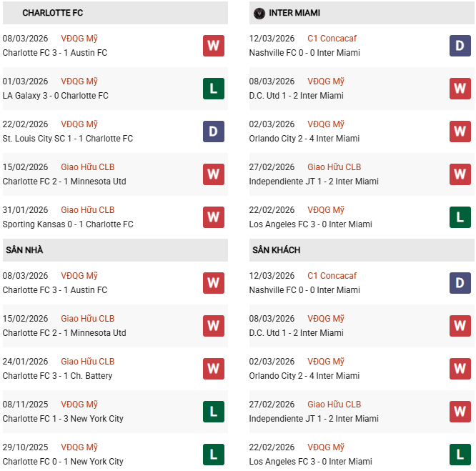Click win badge for Austin match under Sân Nhà

pyautogui.click(x=213, y=283)
